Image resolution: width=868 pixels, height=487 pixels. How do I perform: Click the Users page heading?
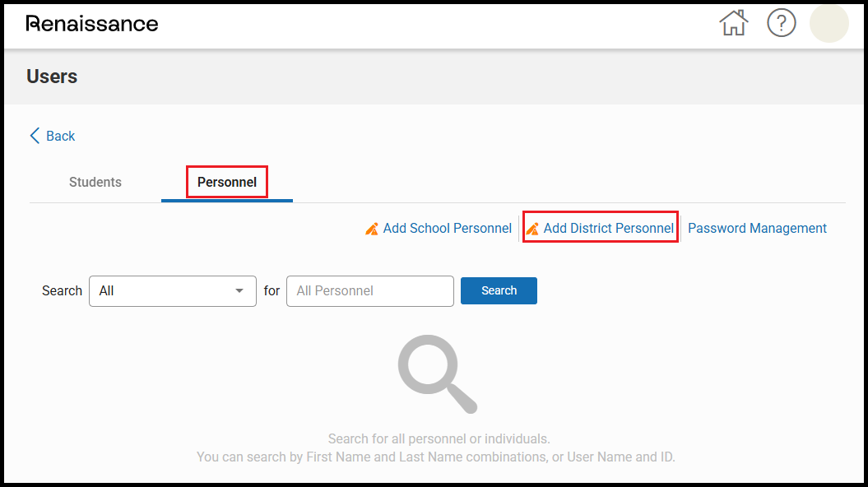point(52,77)
